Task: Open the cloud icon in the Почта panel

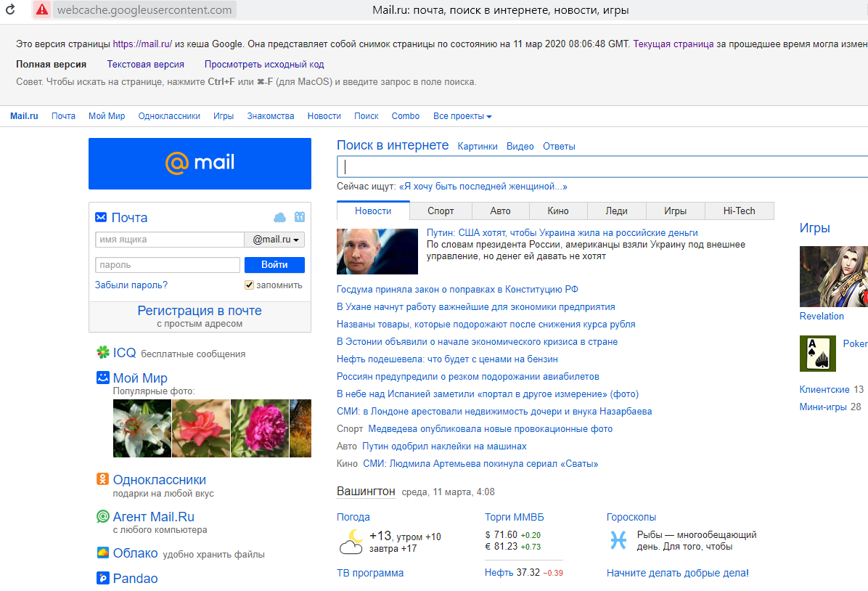Action: pyautogui.click(x=280, y=217)
